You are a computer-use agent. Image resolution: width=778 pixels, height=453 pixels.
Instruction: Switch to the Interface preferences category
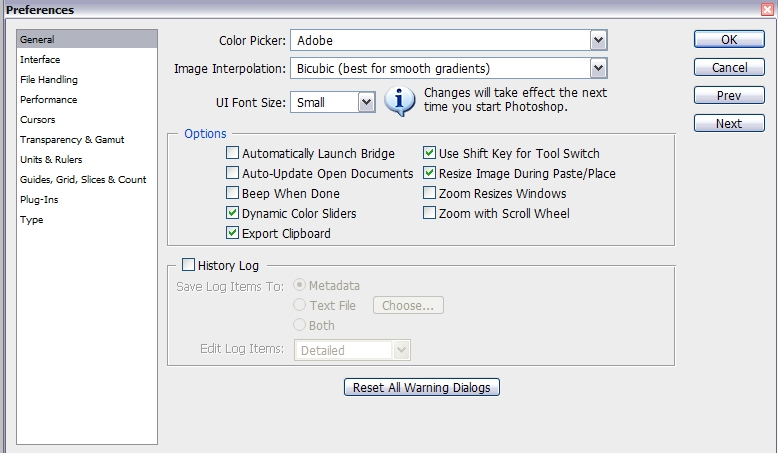click(x=40, y=60)
